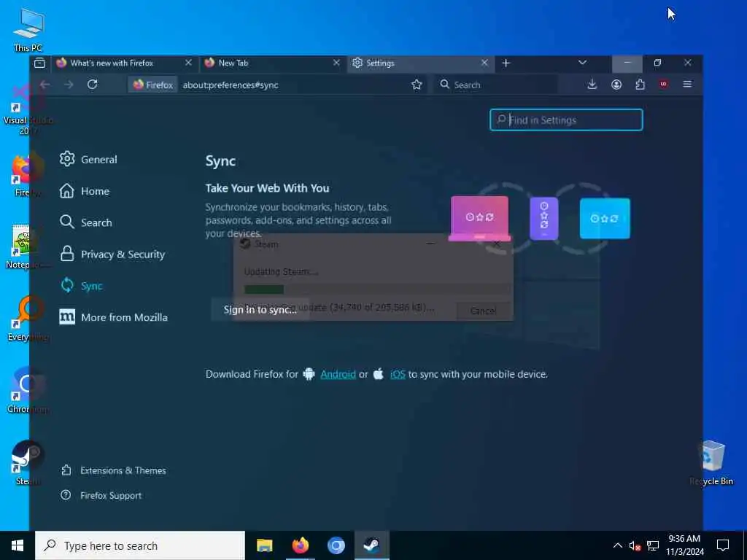Go forward using the browser forward arrow
The width and height of the screenshot is (747, 560).
[x=69, y=85]
